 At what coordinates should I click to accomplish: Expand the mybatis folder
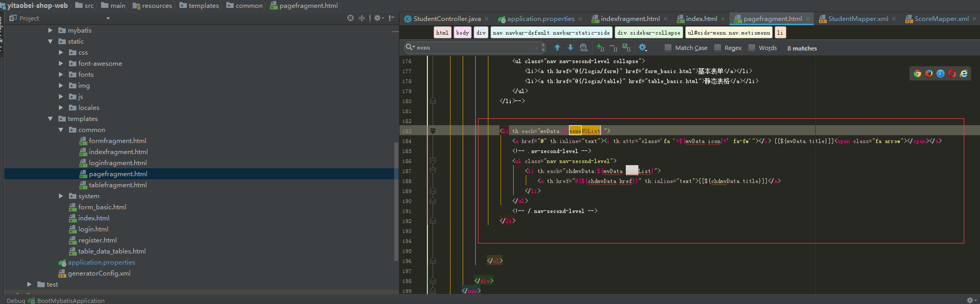click(x=51, y=31)
